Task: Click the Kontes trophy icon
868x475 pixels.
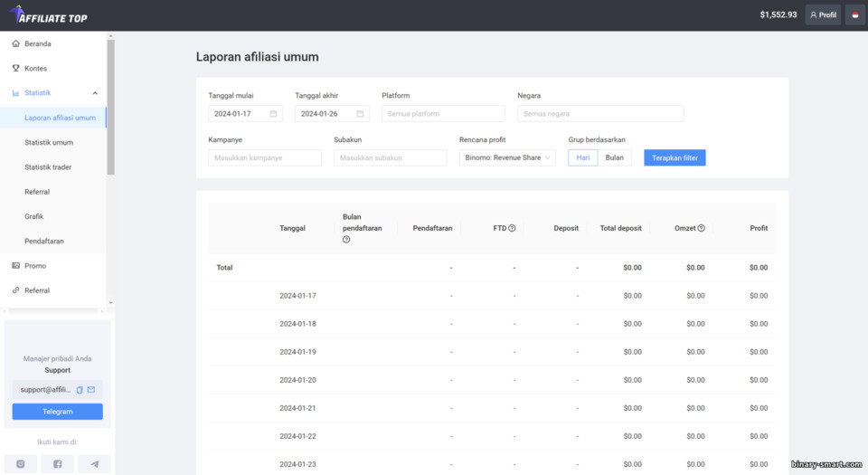Action: (15, 68)
